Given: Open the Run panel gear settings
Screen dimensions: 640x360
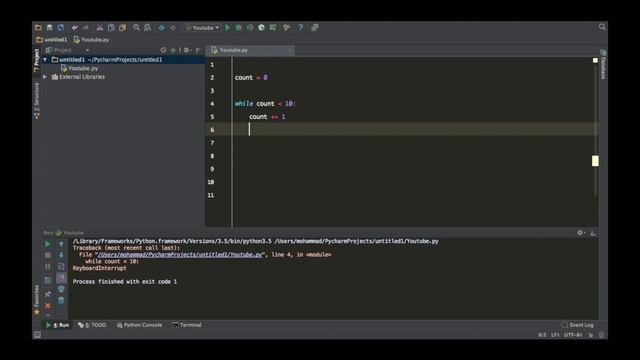Looking at the screenshot, I should [x=581, y=233].
